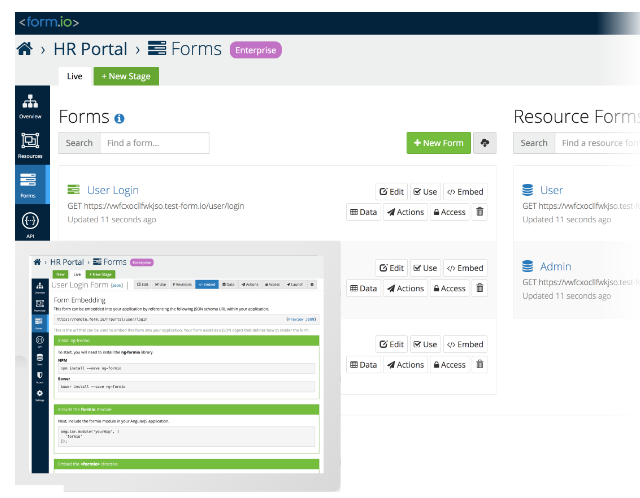The image size is (640, 498).
Task: Click the home icon in the main breadcrumb
Action: pyautogui.click(x=24, y=49)
